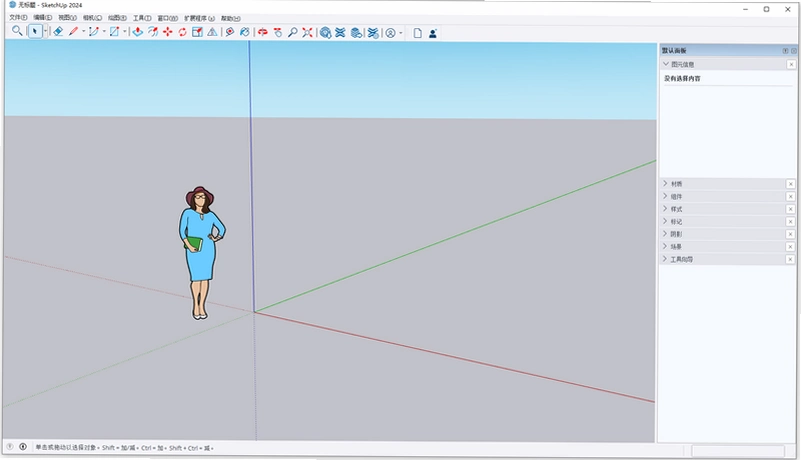This screenshot has height=460, width=801.
Task: Click the measurements input box in status bar
Action: [738, 450]
